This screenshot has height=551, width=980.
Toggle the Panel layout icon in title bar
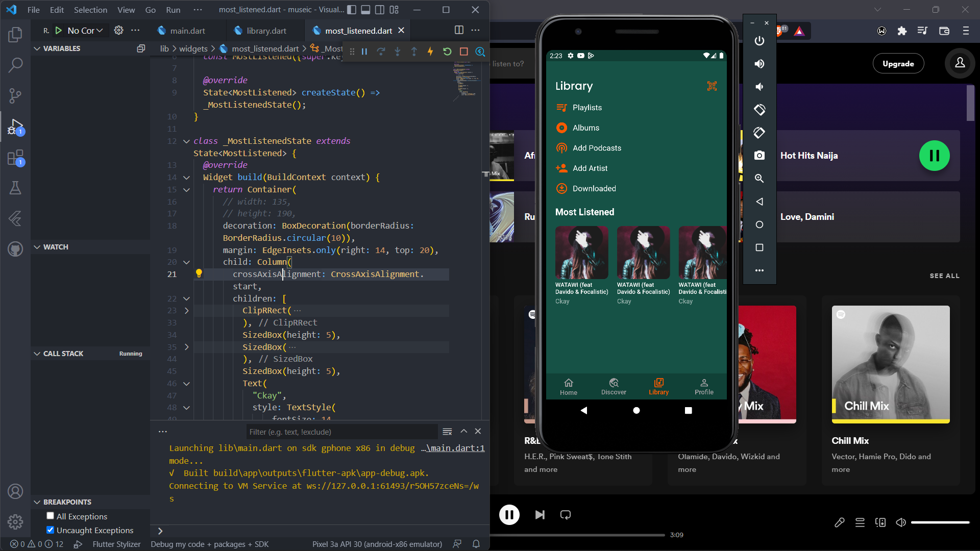[x=365, y=10]
